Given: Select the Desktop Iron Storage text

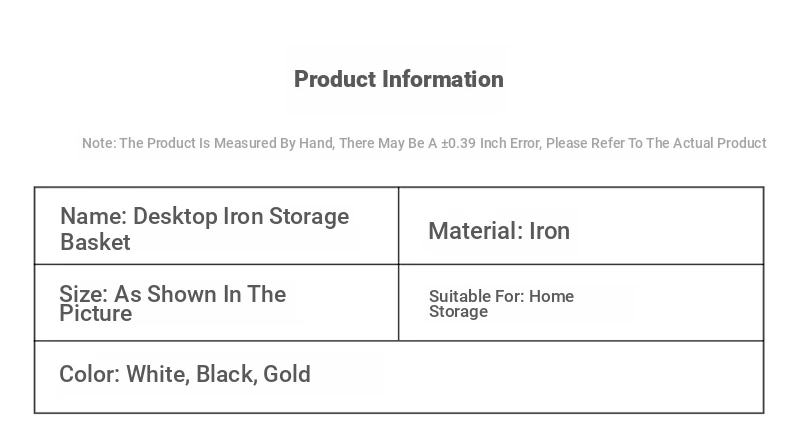Looking at the screenshot, I should (x=241, y=217).
